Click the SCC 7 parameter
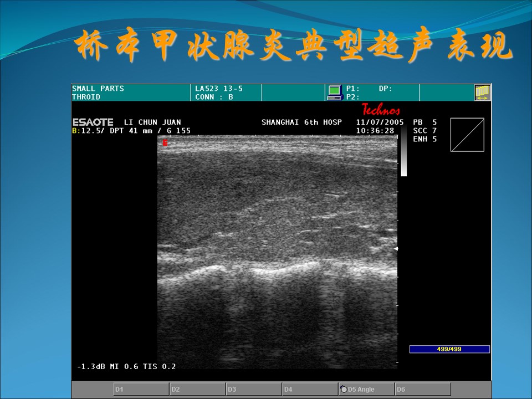Image resolution: width=532 pixels, height=399 pixels. [425, 131]
